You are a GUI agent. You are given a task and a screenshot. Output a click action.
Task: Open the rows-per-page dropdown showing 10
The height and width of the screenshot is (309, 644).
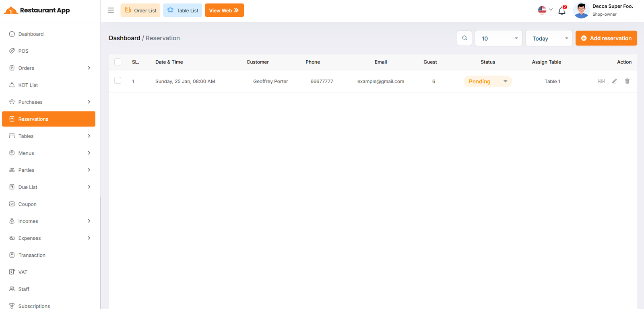498,38
